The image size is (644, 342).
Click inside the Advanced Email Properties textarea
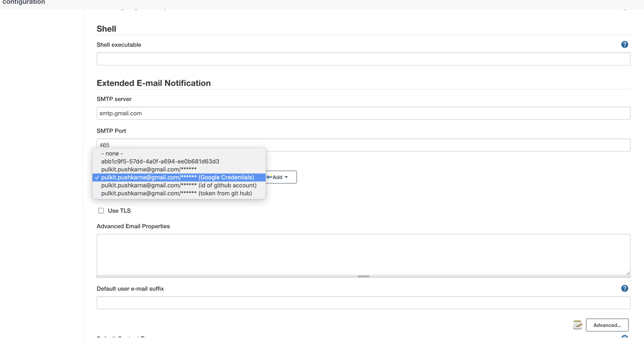(x=363, y=254)
